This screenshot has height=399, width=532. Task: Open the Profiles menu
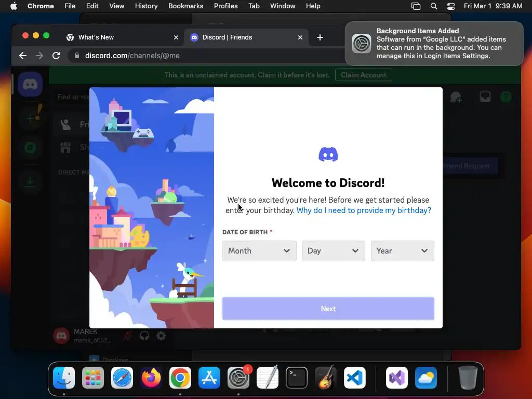pyautogui.click(x=225, y=6)
